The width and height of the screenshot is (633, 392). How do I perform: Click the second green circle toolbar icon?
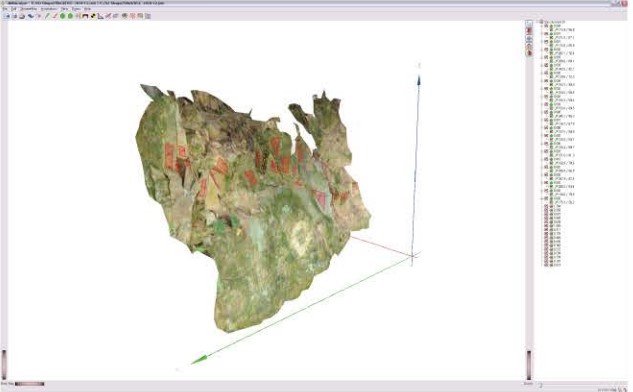[70, 16]
